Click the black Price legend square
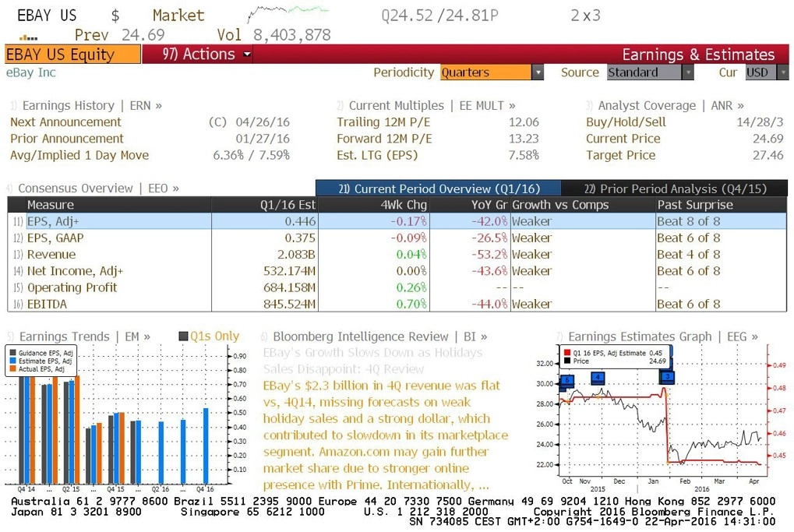 566,361
